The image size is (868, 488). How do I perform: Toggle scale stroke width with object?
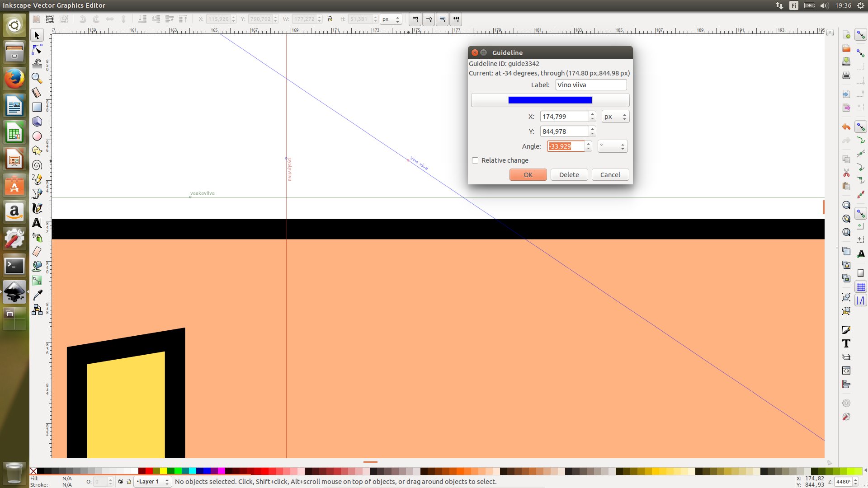click(415, 19)
